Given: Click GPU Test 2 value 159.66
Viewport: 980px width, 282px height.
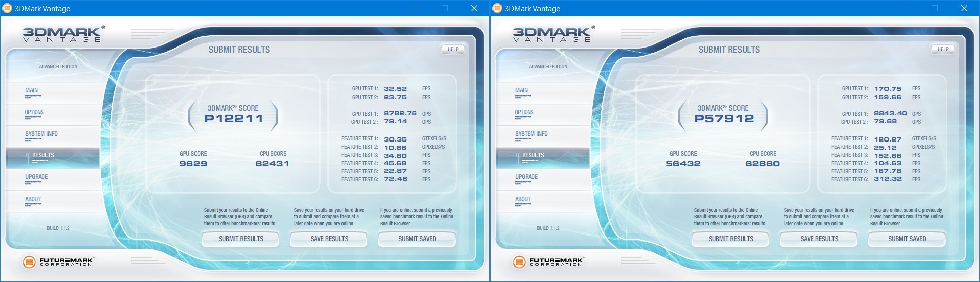Looking at the screenshot, I should pyautogui.click(x=888, y=97).
